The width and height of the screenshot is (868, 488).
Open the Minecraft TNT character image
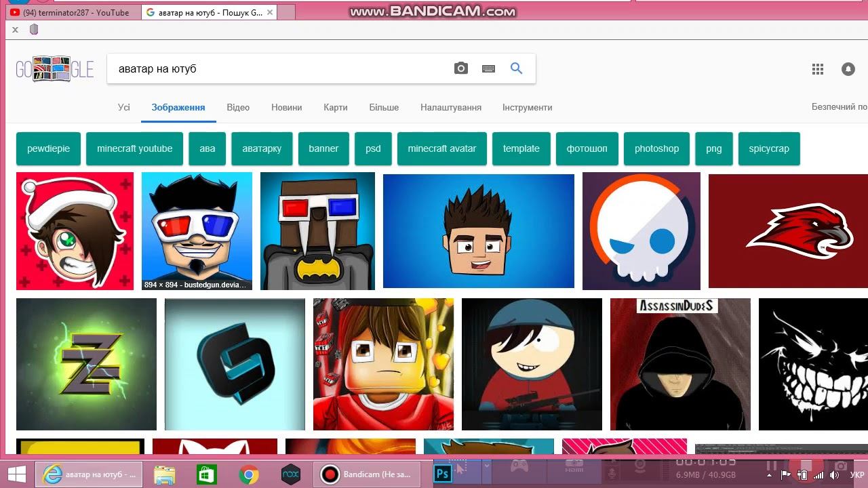(x=383, y=364)
